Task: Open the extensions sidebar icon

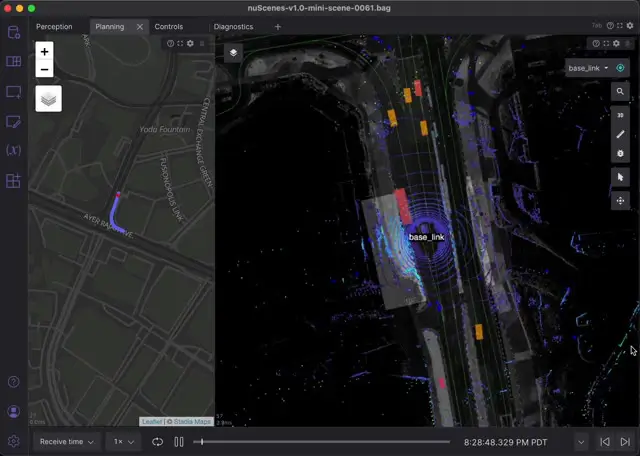Action: [x=13, y=181]
